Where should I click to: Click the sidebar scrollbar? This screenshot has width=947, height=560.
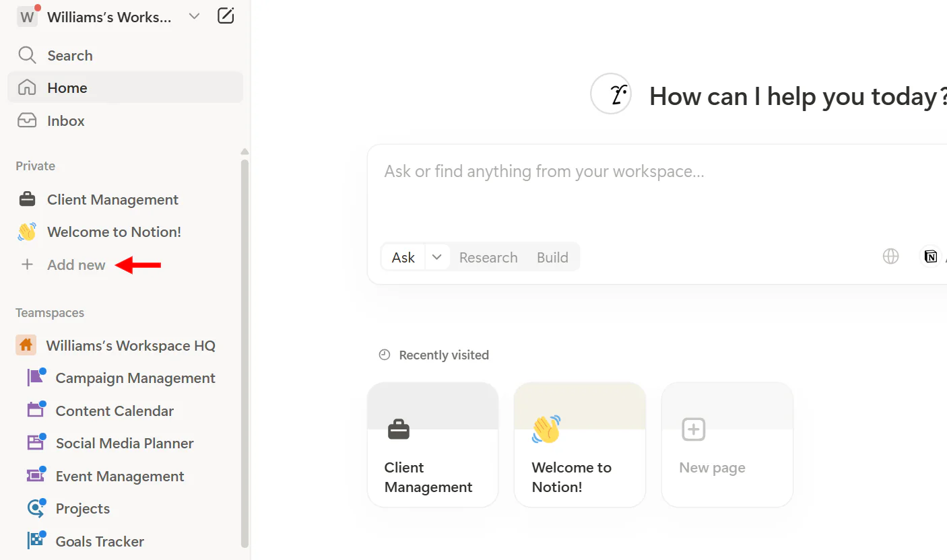tap(244, 353)
